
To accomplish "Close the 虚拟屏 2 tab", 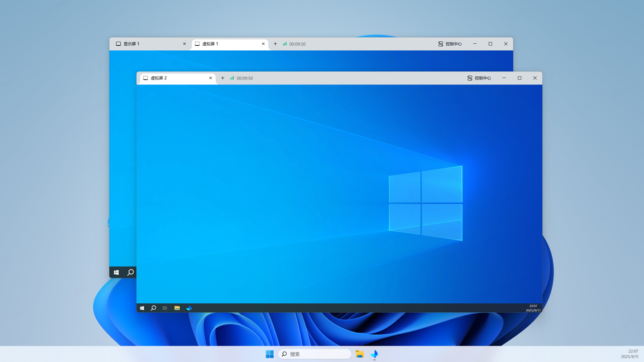I will click(210, 78).
